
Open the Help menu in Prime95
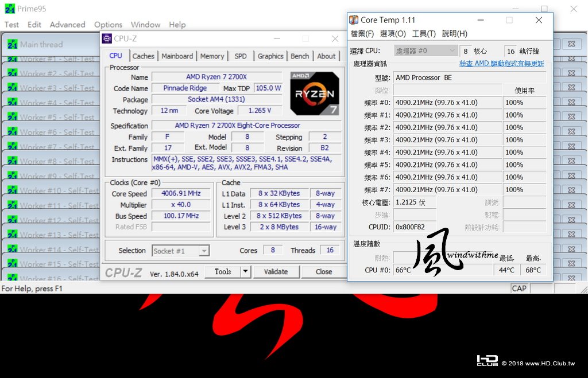pyautogui.click(x=177, y=25)
